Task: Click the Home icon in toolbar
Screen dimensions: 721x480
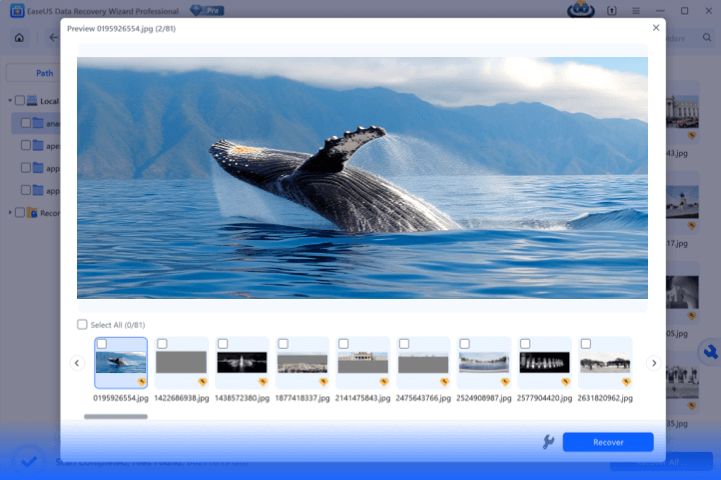Action: [19, 38]
